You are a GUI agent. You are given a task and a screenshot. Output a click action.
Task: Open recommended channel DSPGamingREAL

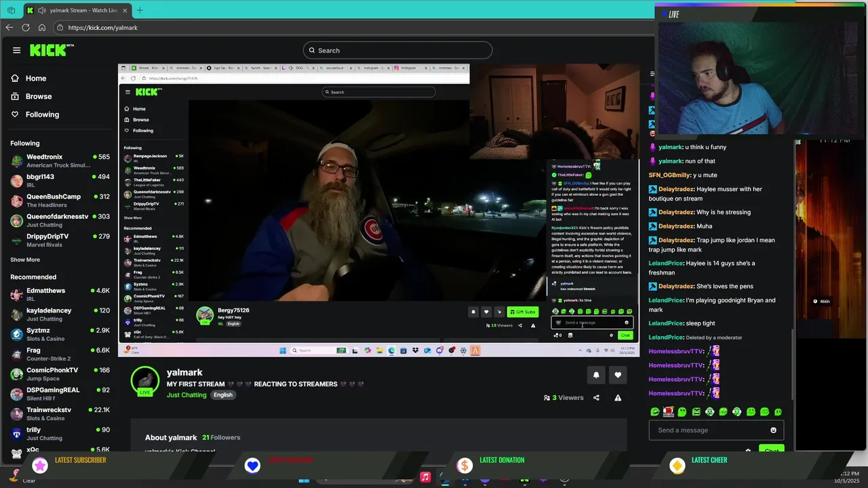pos(60,393)
